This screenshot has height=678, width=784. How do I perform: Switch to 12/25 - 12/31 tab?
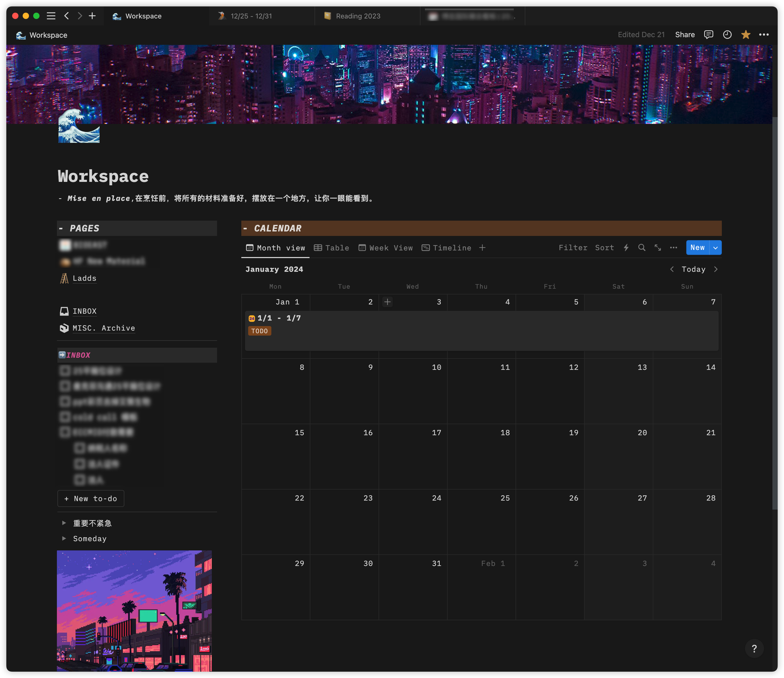click(x=262, y=16)
